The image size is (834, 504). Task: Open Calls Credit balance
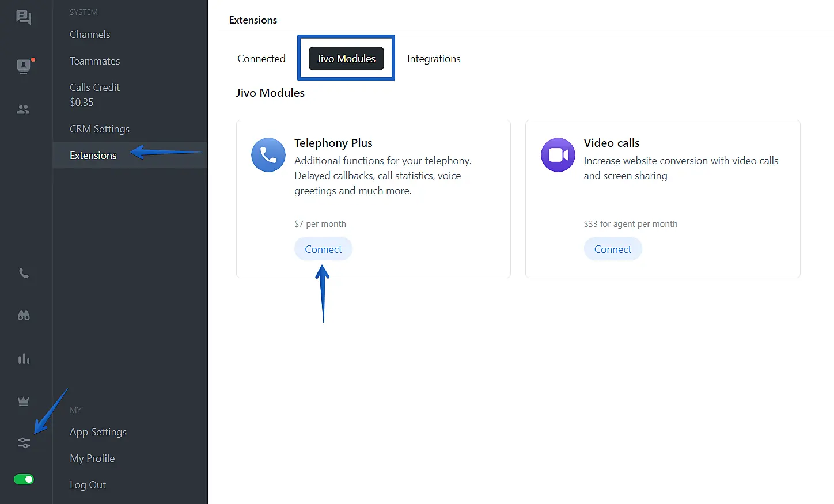pos(94,95)
